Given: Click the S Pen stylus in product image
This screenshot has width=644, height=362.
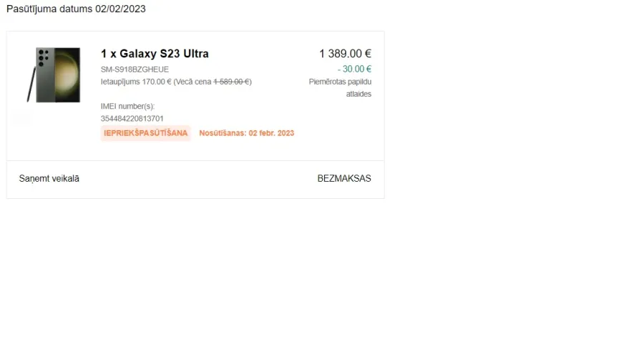Looking at the screenshot, I should point(31,84).
